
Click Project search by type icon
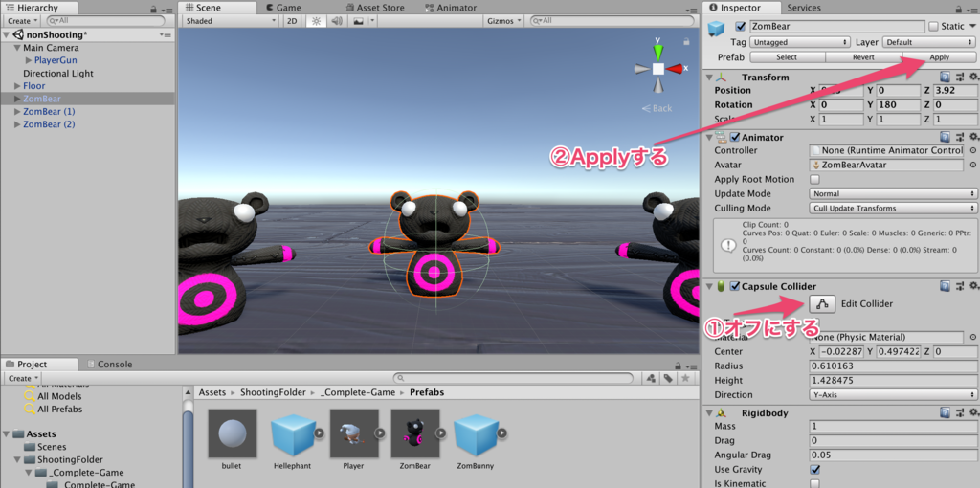(x=651, y=378)
